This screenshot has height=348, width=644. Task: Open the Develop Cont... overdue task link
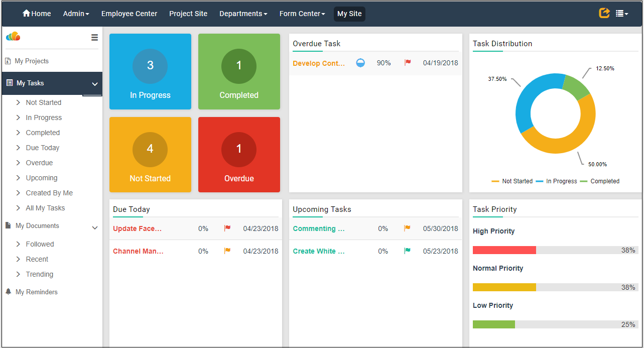tap(319, 63)
